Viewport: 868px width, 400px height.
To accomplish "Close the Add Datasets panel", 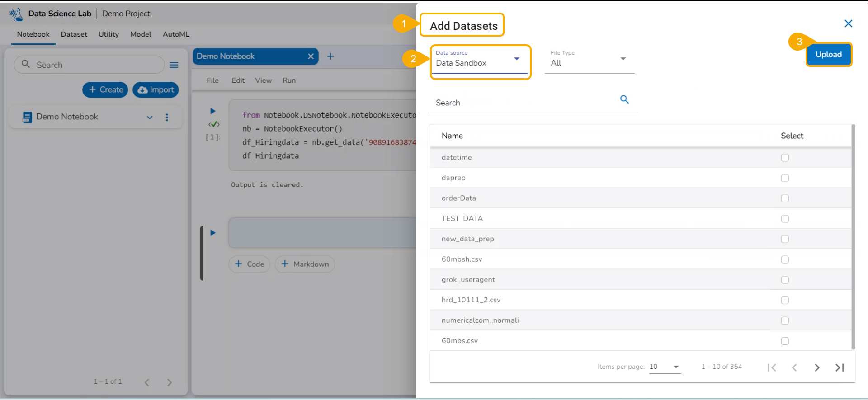I will pos(848,24).
